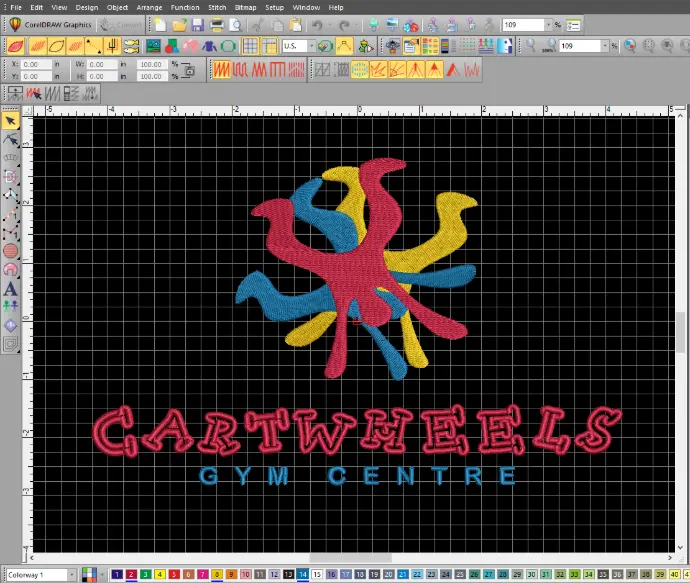Create a new design with New icon
Image resolution: width=690 pixels, height=583 pixels.
[x=160, y=24]
